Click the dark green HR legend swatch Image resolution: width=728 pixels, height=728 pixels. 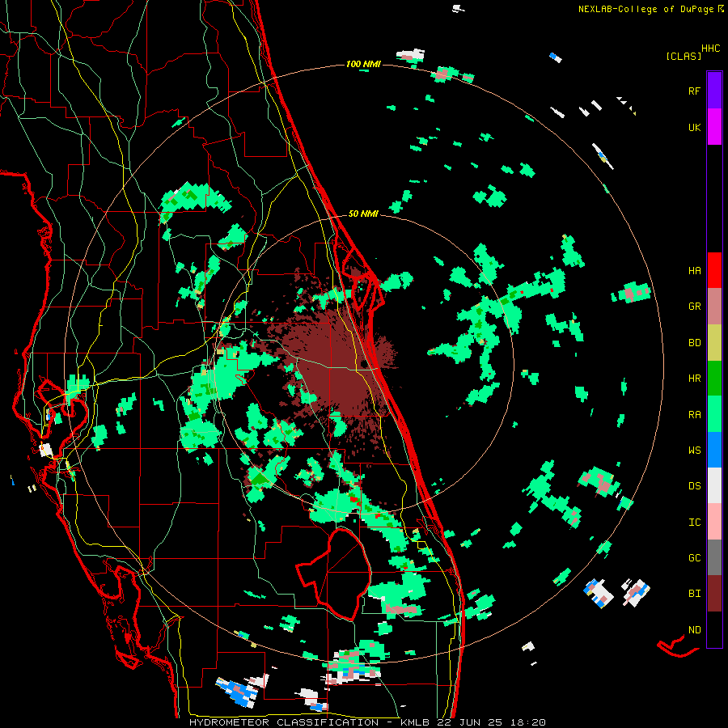click(x=714, y=379)
